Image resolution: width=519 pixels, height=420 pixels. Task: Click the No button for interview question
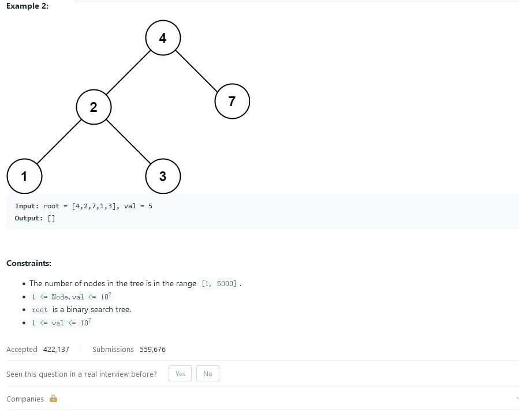coord(207,373)
